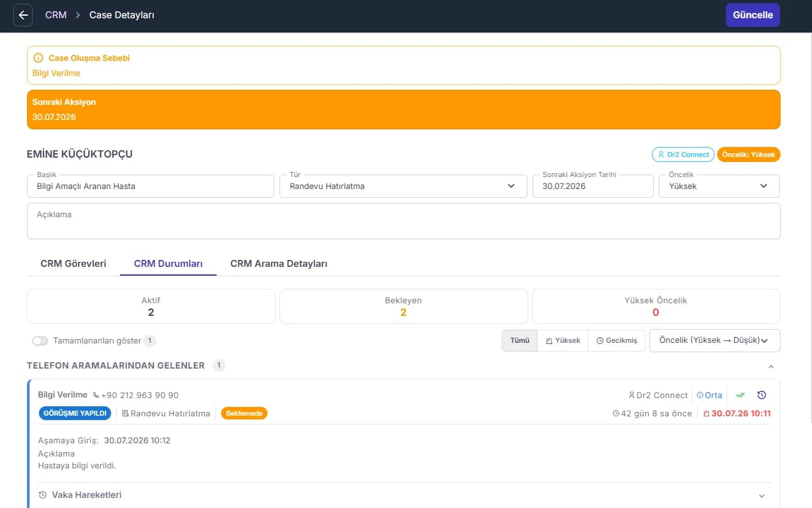
Task: Click the phone icon next to +90 212 963 90 90
Action: click(96, 396)
